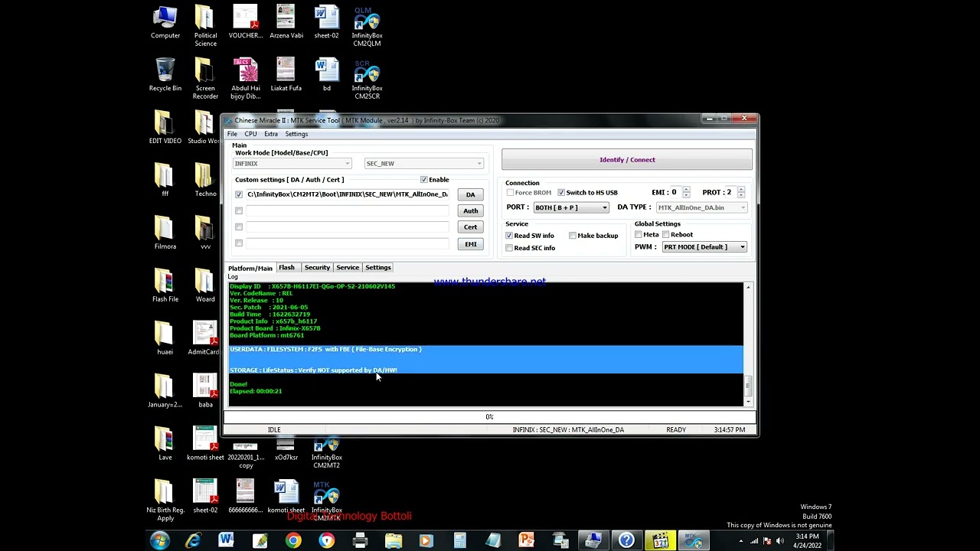This screenshot has height=551, width=980.
Task: Open the File menu
Action: point(232,134)
